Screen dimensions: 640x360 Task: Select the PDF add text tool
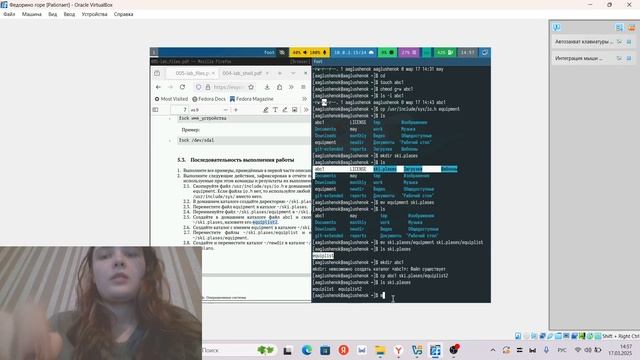tap(275, 110)
